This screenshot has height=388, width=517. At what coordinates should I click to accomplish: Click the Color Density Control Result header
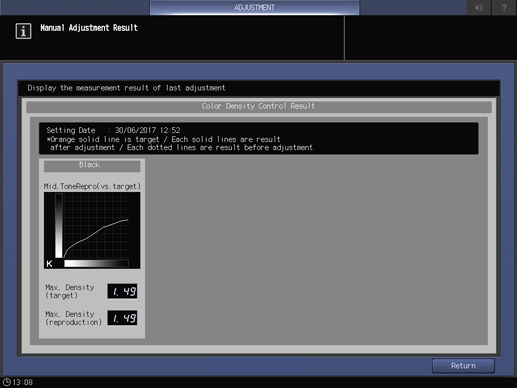[259, 106]
